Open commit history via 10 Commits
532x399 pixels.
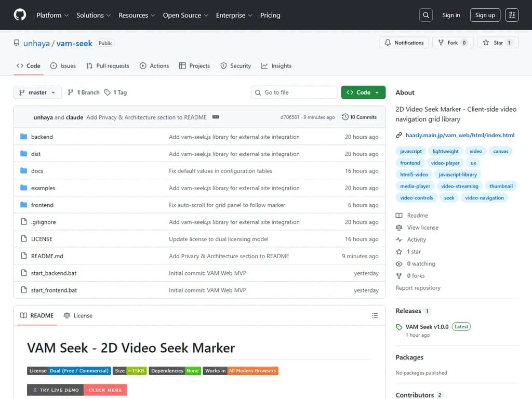click(x=359, y=117)
